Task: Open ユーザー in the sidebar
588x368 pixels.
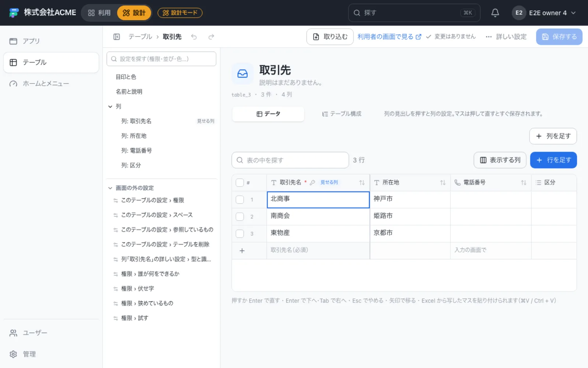Action: 51,333
